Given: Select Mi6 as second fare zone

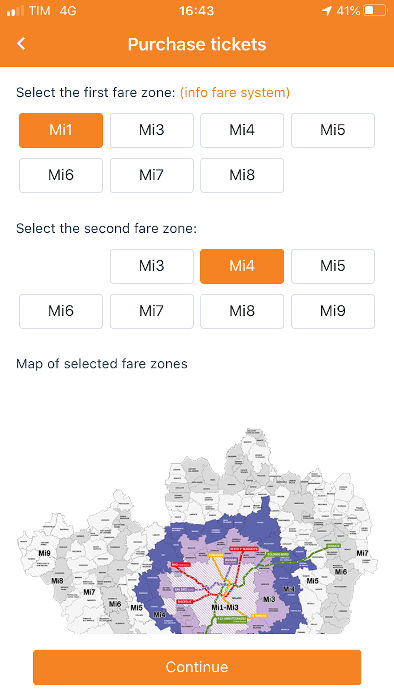Looking at the screenshot, I should coord(61,312).
